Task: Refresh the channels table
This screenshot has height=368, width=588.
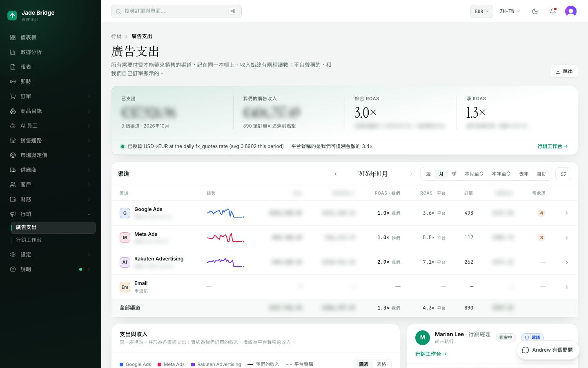Action: [563, 174]
